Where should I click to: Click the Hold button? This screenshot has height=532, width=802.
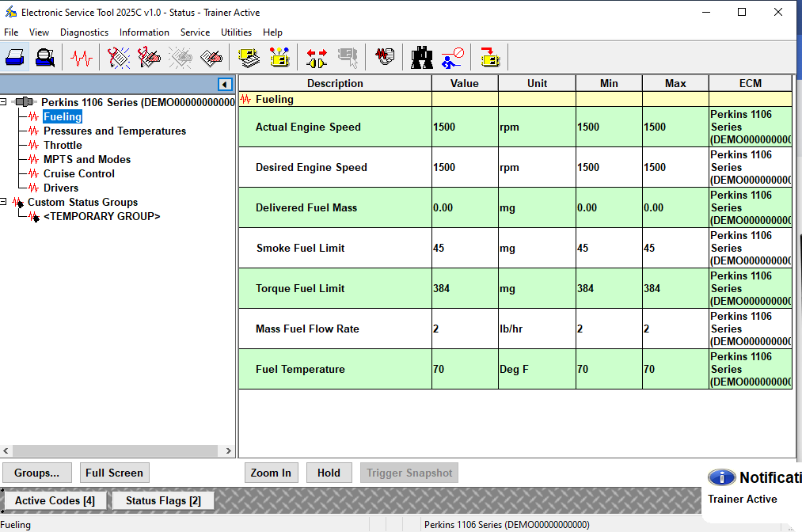click(x=329, y=473)
